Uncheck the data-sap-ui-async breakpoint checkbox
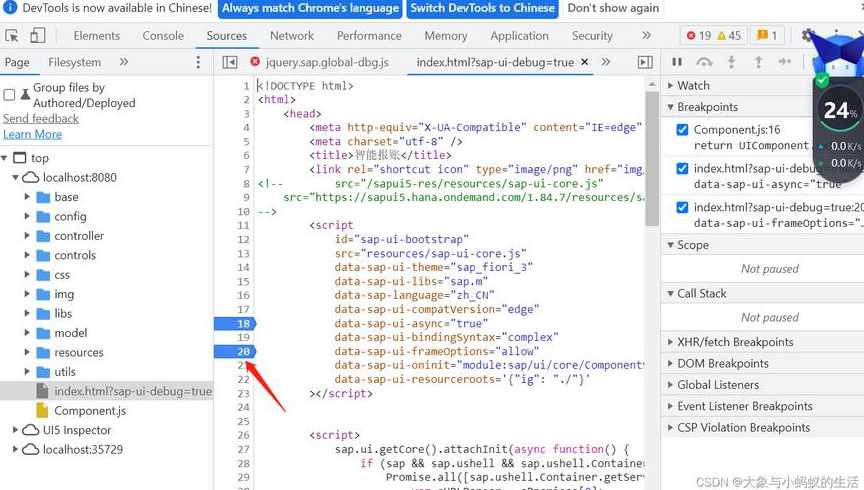This screenshot has height=490, width=864. point(682,168)
